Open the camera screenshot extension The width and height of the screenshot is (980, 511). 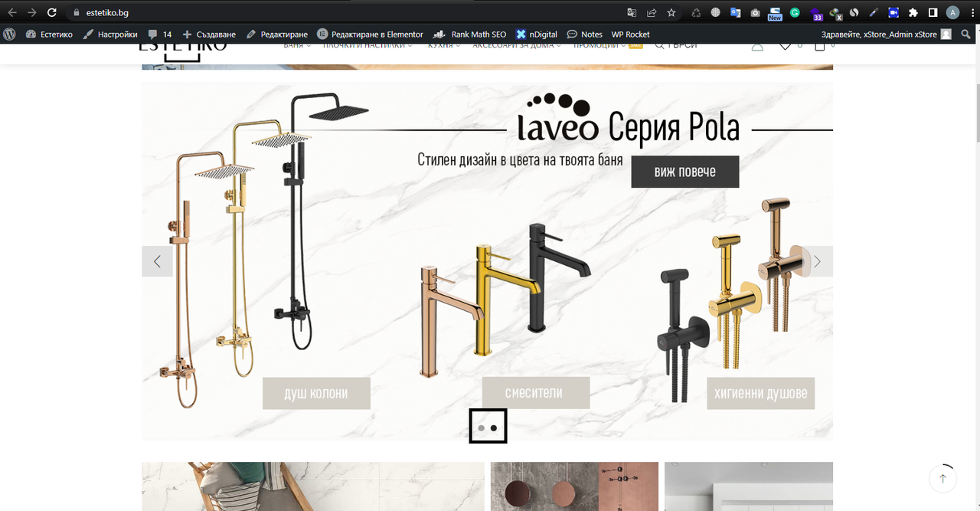755,12
